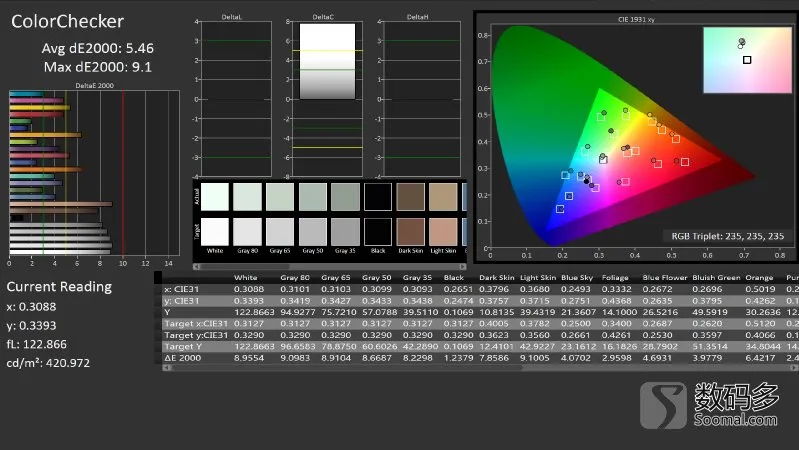Click the ΔE value 7.8586 for Dark Skin
This screenshot has width=799, height=450.
pyautogui.click(x=494, y=358)
